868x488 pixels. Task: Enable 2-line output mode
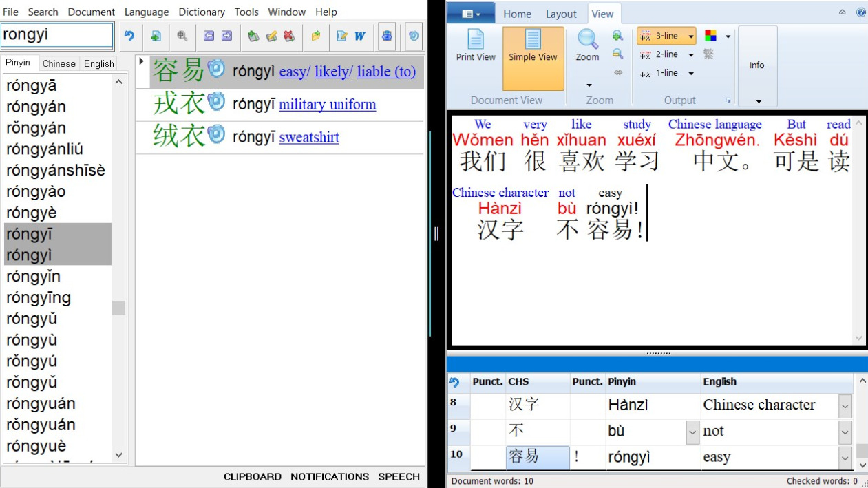click(659, 54)
